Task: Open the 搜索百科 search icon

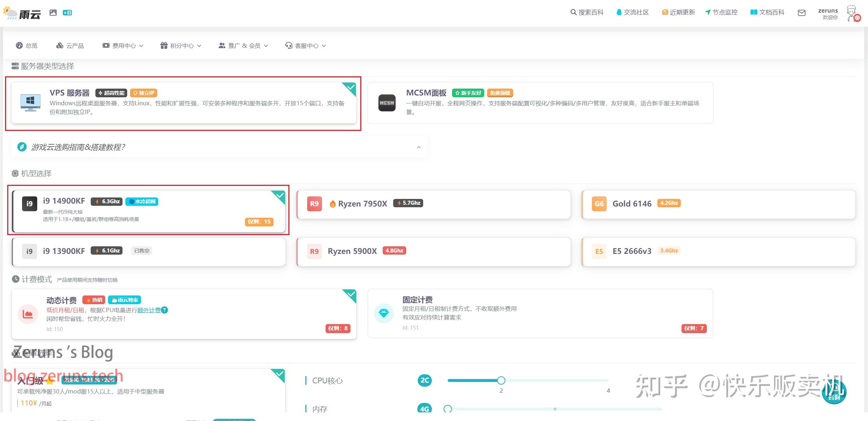Action: click(x=573, y=12)
